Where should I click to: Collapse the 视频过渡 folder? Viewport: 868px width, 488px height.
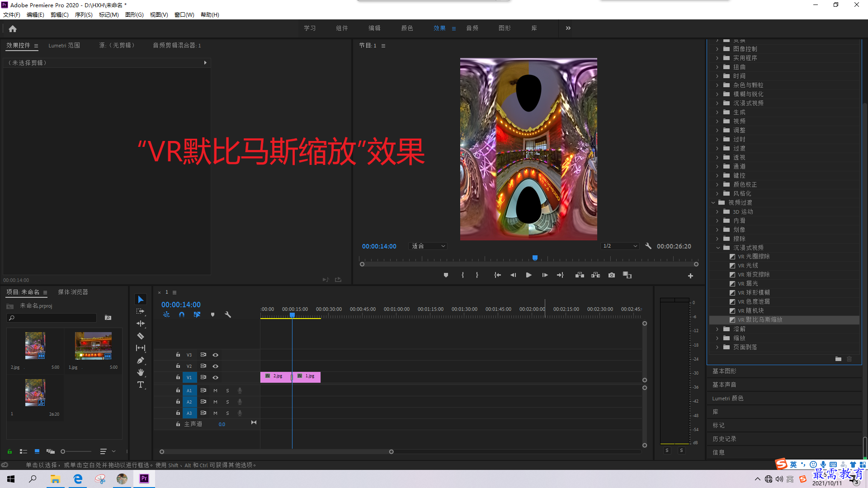[713, 203]
